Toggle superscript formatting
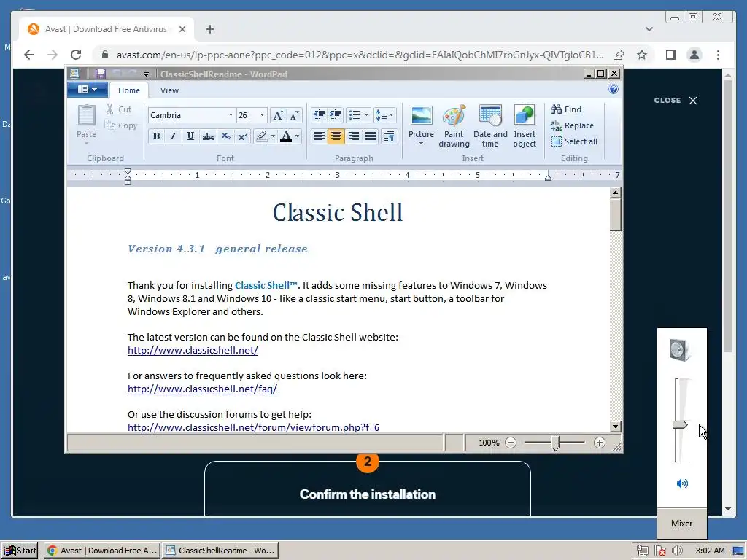 [242, 136]
